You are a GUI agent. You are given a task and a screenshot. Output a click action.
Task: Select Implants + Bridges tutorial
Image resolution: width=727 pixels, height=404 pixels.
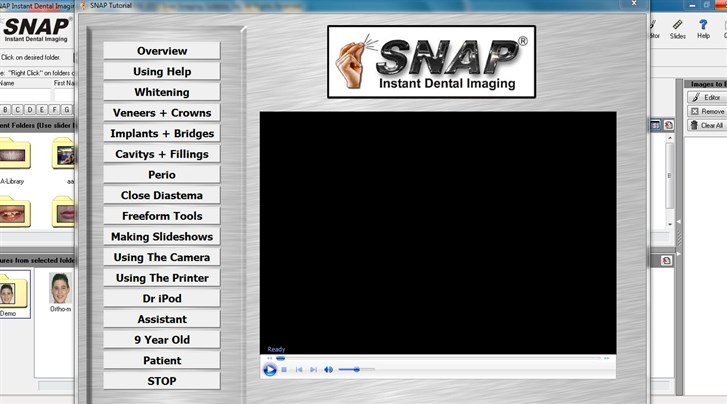click(162, 134)
